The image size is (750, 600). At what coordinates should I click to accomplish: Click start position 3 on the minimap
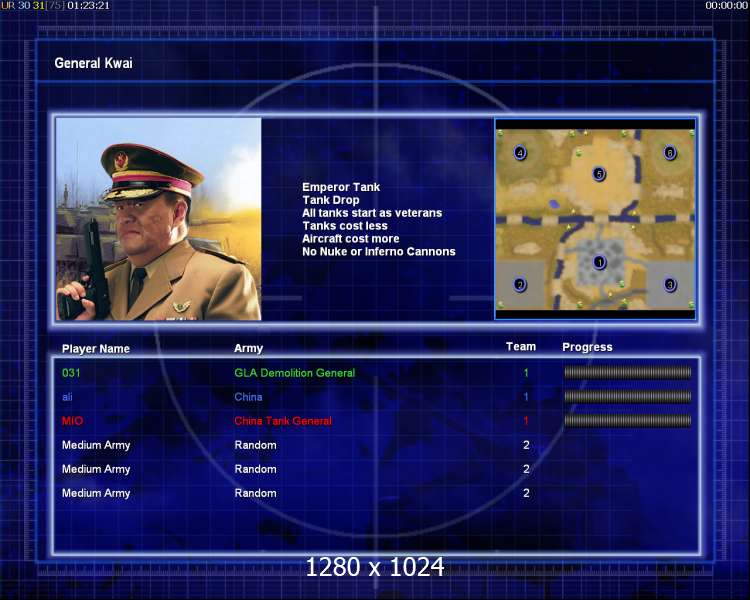670,285
